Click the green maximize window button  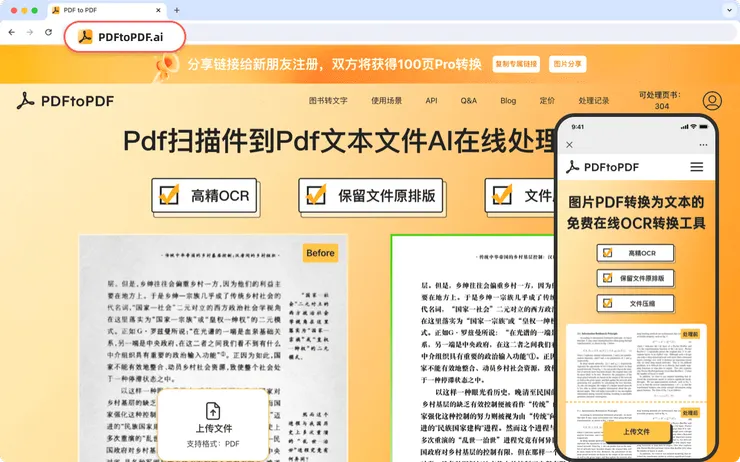point(34,10)
